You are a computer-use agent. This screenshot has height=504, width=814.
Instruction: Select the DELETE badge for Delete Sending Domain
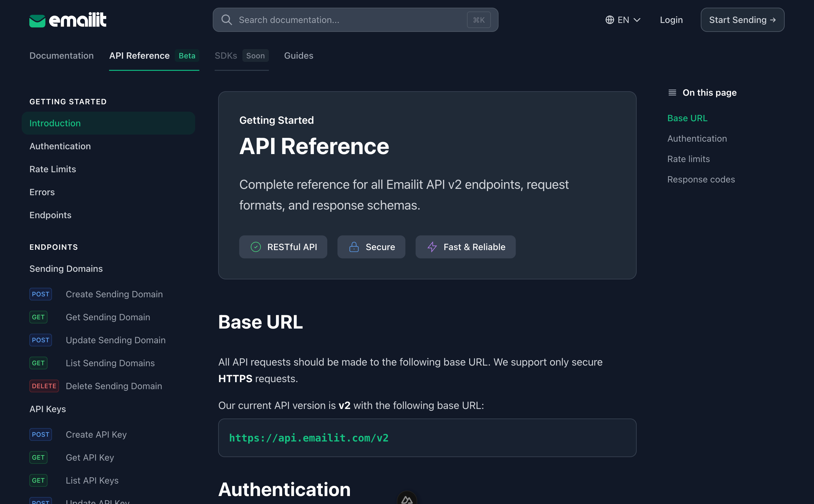click(44, 386)
